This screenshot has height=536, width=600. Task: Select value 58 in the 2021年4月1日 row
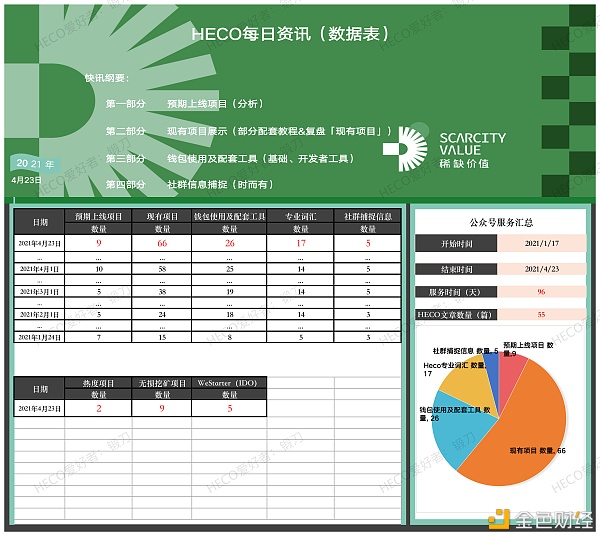pyautogui.click(x=162, y=269)
